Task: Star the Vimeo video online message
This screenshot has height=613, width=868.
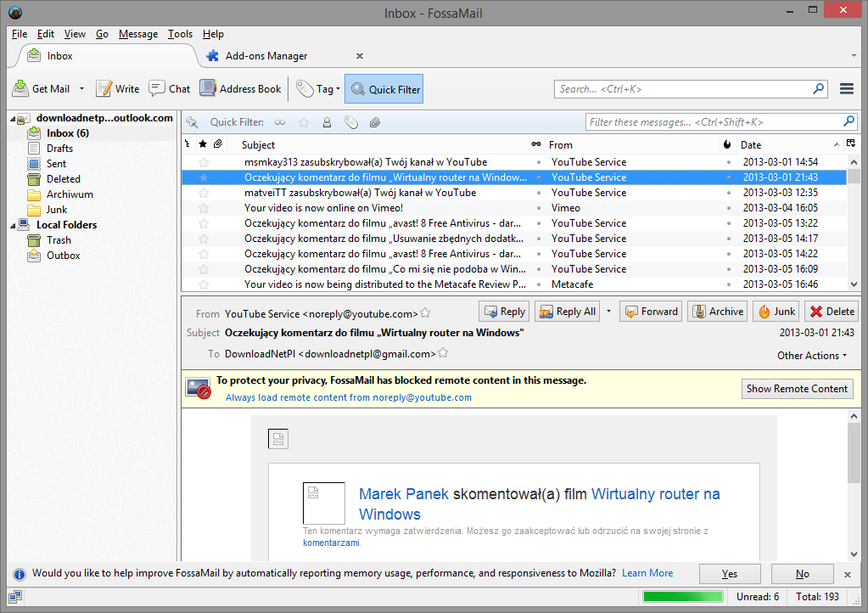Action: point(204,208)
